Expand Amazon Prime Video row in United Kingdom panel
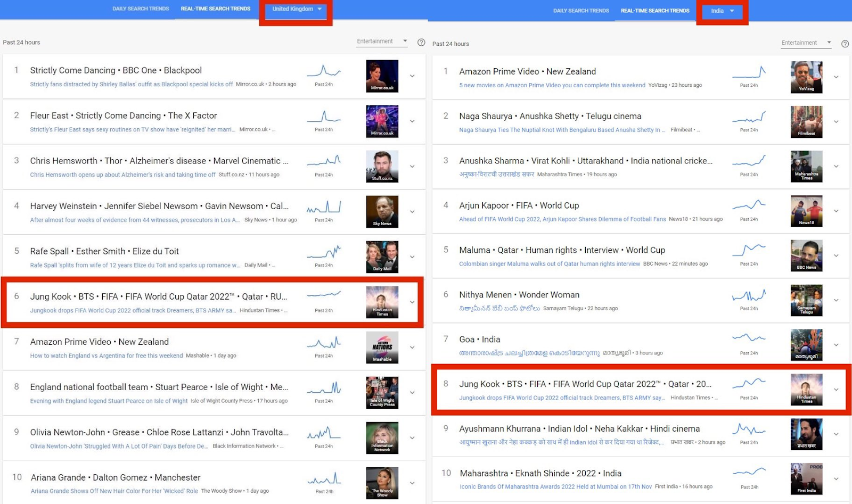The width and height of the screenshot is (852, 504). tap(412, 348)
